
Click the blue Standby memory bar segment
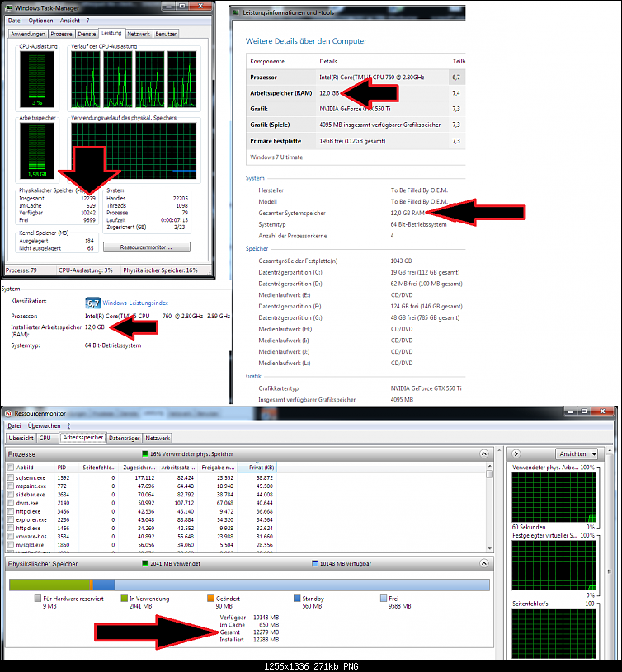104,585
